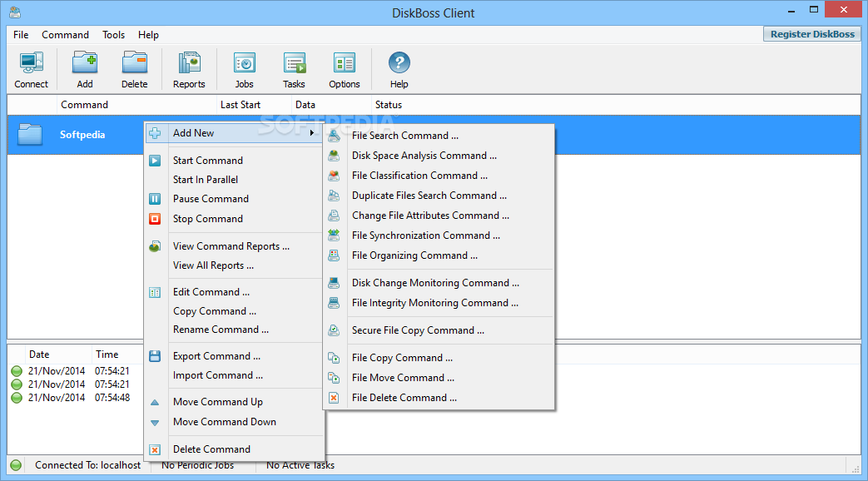Click the Softpedia folder icon
The width and height of the screenshot is (868, 481).
click(x=30, y=135)
